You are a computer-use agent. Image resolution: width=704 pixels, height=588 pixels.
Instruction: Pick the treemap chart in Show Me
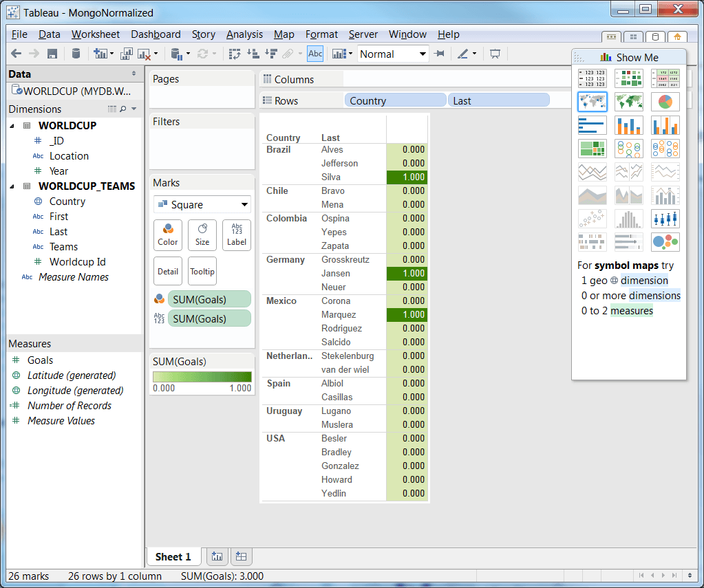[x=592, y=149]
